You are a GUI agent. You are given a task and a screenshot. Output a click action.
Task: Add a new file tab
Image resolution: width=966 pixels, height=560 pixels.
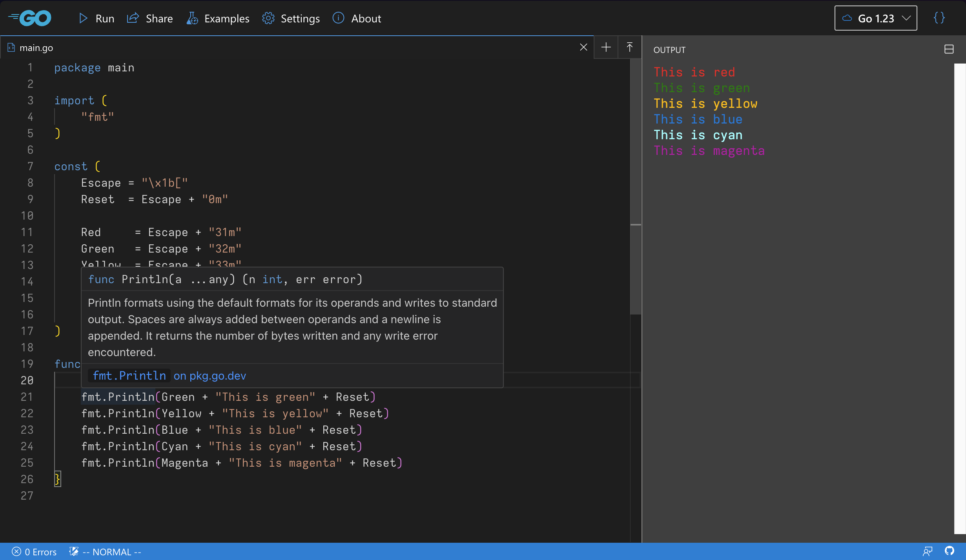[x=606, y=47]
